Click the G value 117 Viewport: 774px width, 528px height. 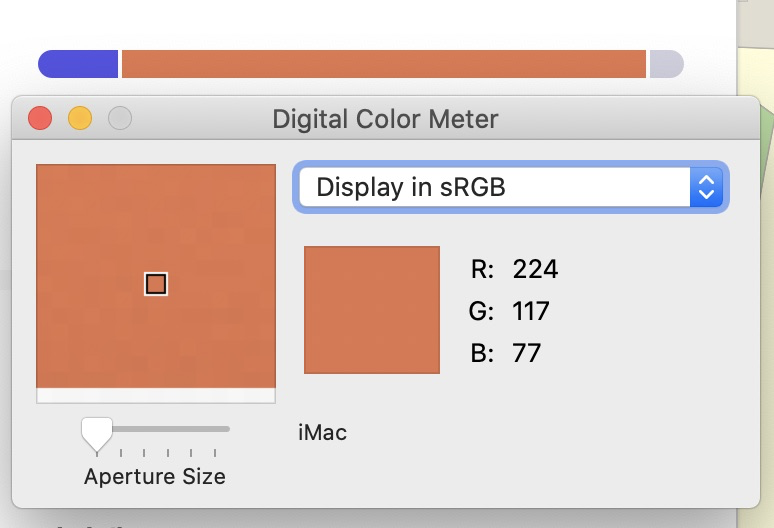(x=531, y=311)
